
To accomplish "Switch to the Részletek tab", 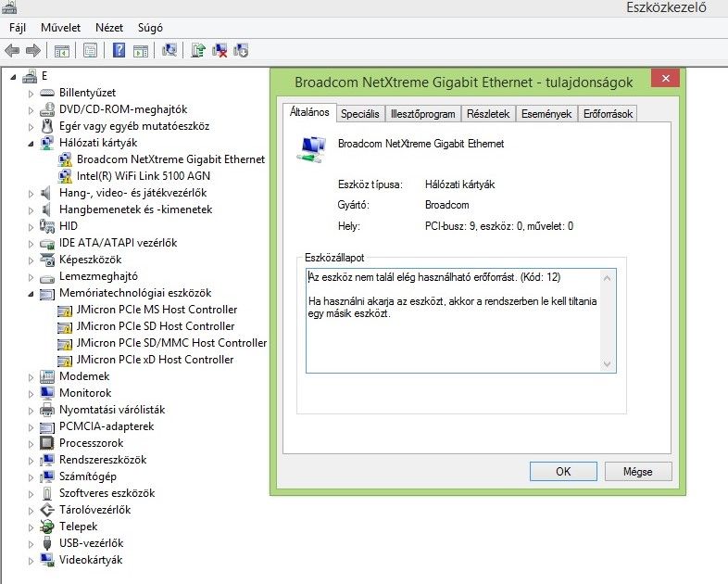I will pyautogui.click(x=488, y=114).
